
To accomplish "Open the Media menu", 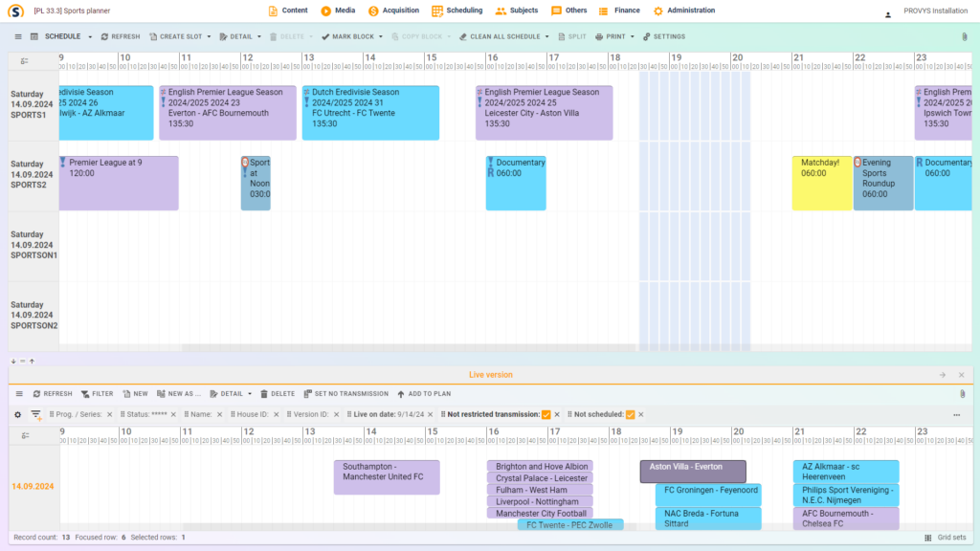I will (338, 11).
